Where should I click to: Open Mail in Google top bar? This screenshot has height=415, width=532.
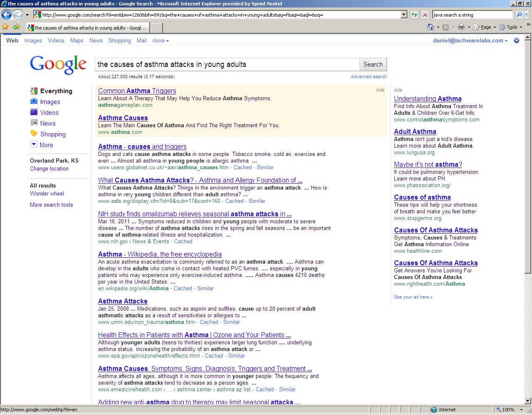(142, 40)
